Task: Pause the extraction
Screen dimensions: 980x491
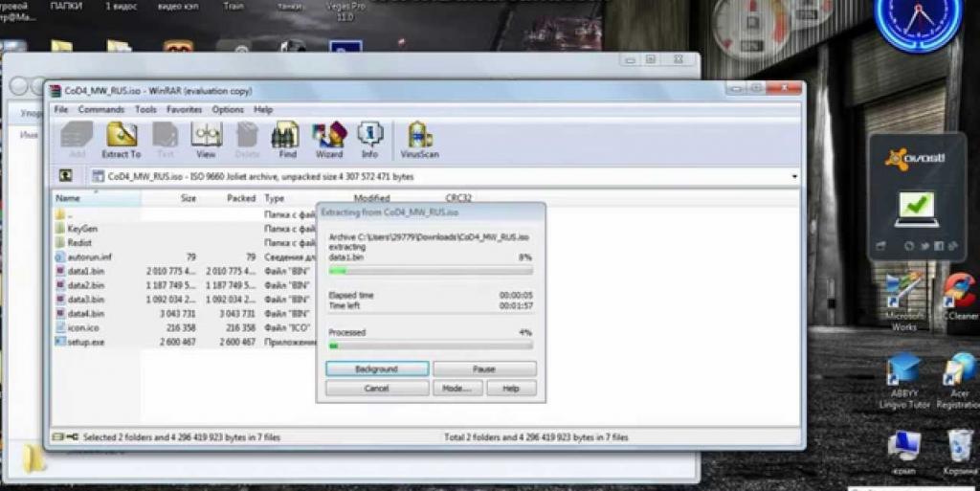Action: pyautogui.click(x=484, y=368)
